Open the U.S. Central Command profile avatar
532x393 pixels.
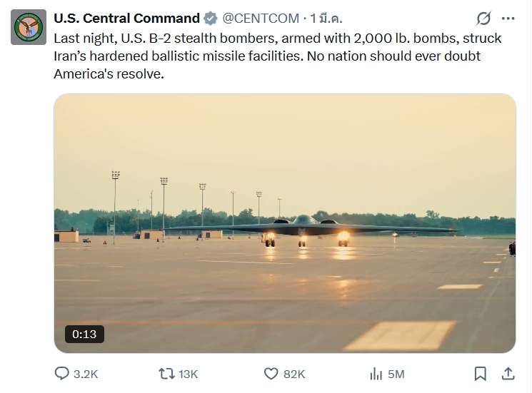(29, 27)
